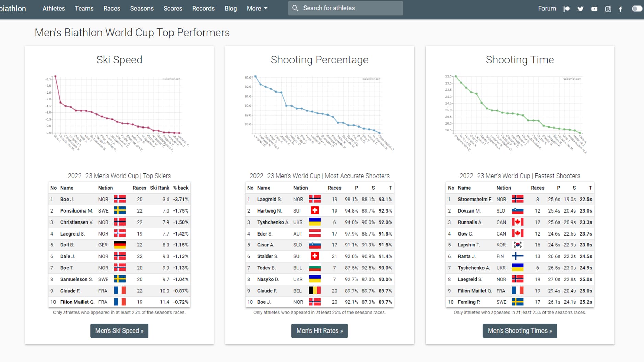Visit the Forum link
Screen dimensions: 644x362
coord(547,8)
